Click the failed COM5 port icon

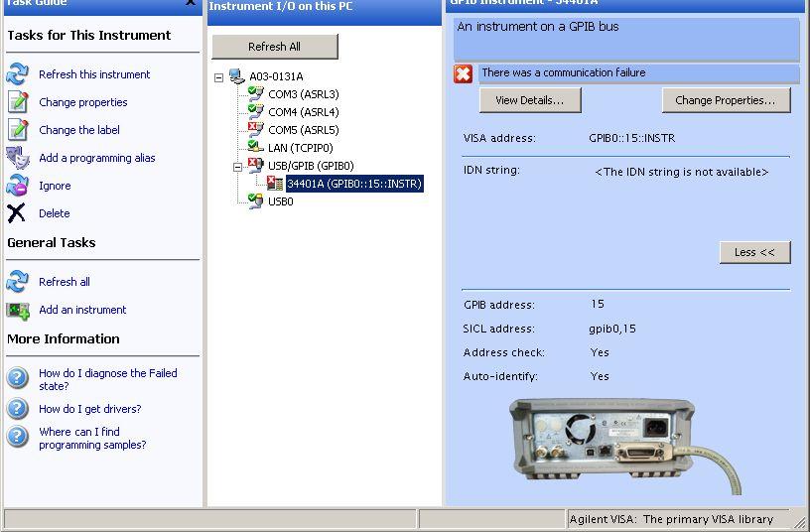point(256,129)
